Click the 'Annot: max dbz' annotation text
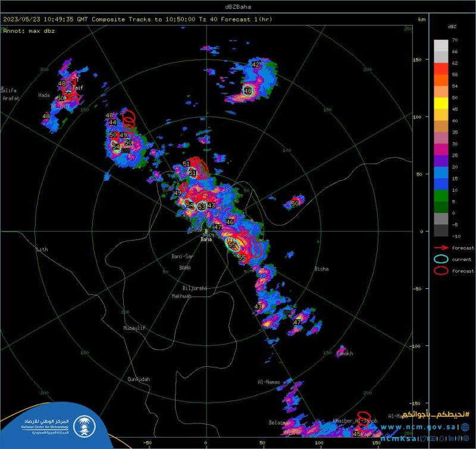Viewport: 476px width, 449px height. (29, 31)
